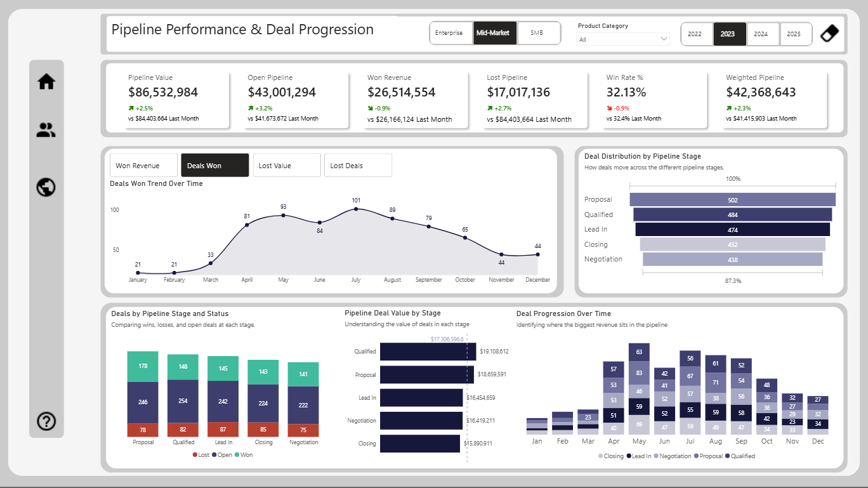
Task: Open the Product Category dropdown
Action: pyautogui.click(x=623, y=39)
